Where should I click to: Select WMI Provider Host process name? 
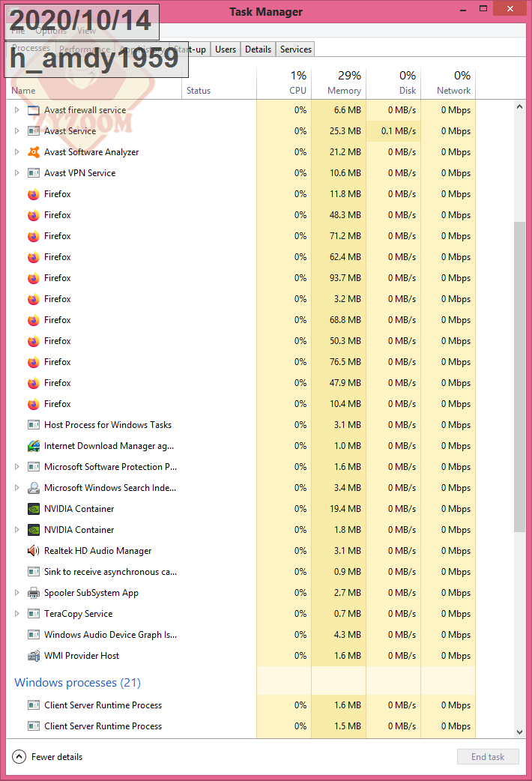tap(82, 656)
